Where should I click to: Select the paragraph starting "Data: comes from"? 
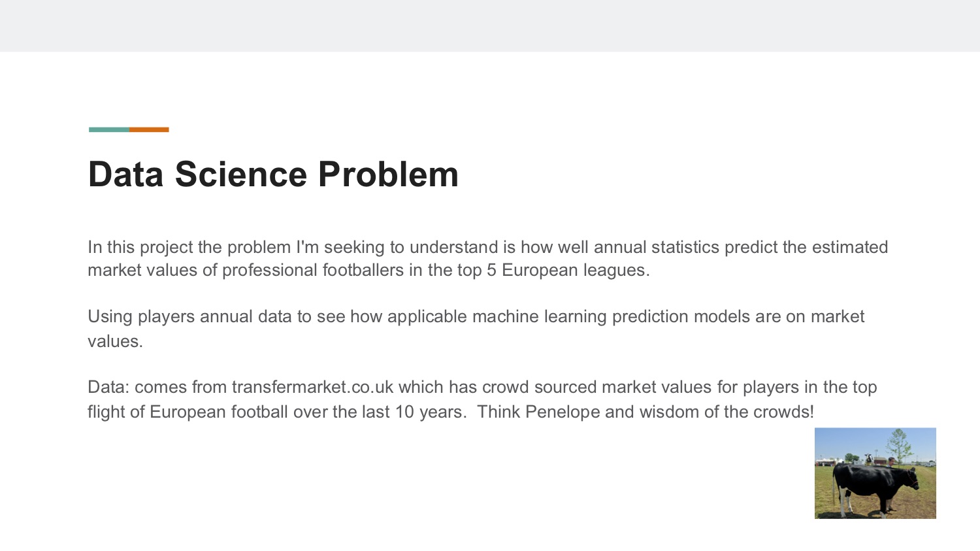point(482,399)
